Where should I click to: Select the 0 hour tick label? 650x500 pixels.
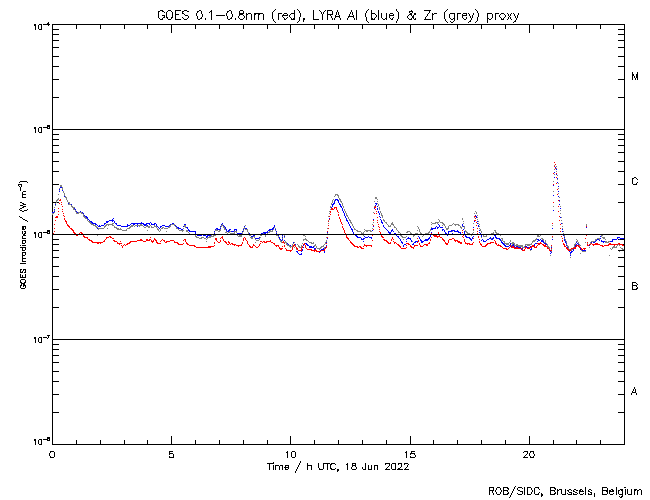(x=52, y=454)
